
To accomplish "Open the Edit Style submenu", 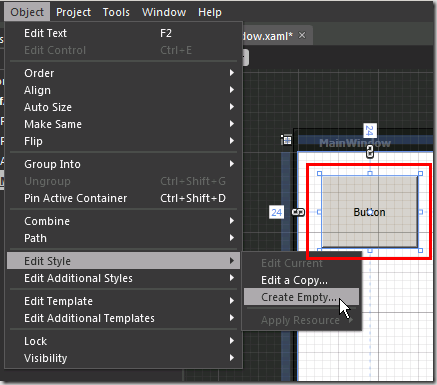I will (x=123, y=261).
